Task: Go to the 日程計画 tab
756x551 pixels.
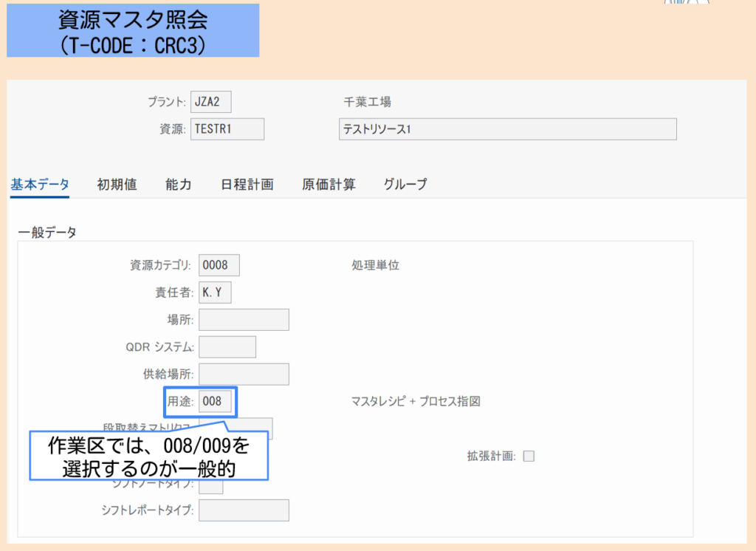Action: tap(247, 185)
